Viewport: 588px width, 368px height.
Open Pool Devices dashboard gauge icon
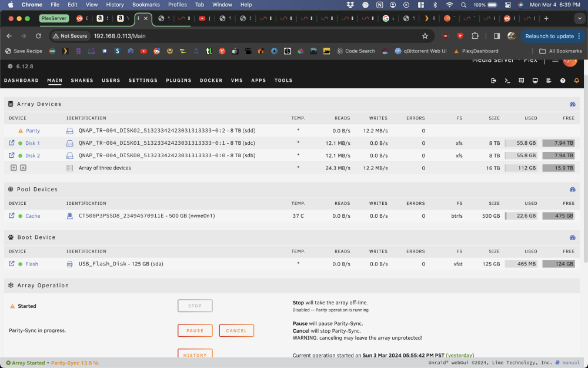[572, 190]
